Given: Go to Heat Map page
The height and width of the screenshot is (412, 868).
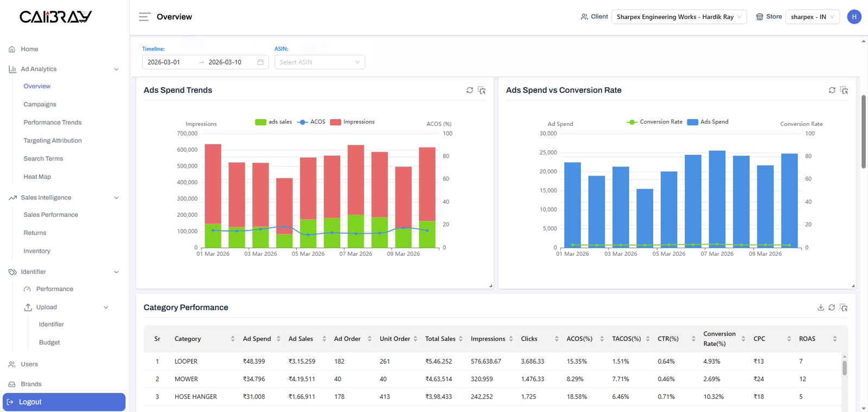Looking at the screenshot, I should point(37,177).
